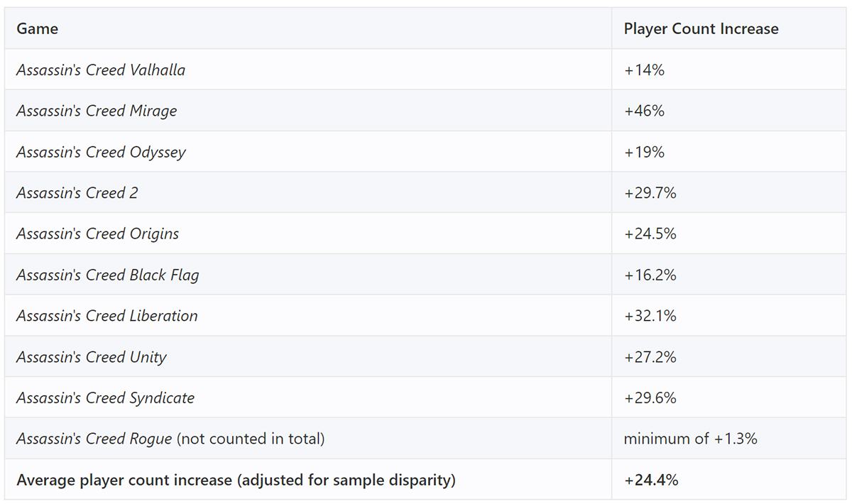Screen dimensions: 852x504
Task: Select the Assassin's Creed Black Flag cell
Action: click(x=308, y=275)
